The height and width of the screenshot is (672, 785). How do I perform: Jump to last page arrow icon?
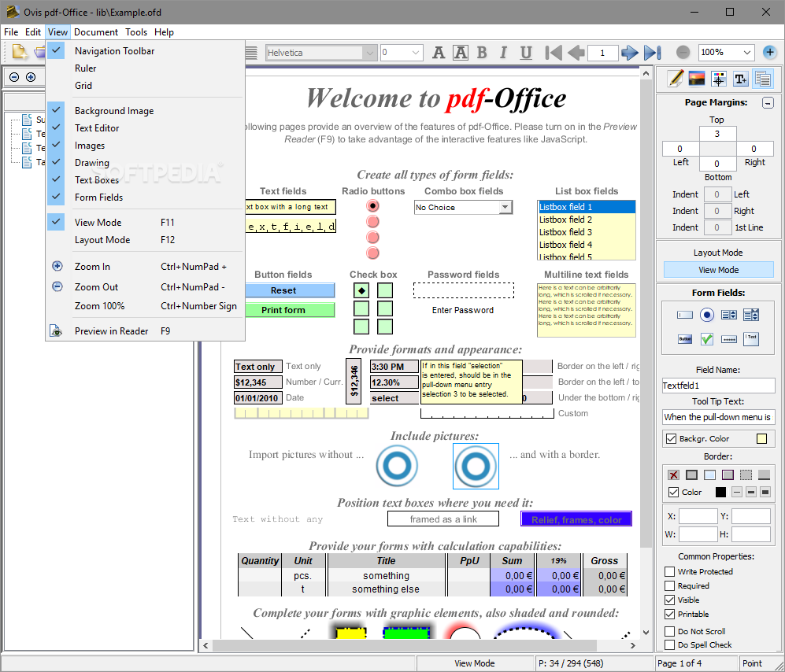pyautogui.click(x=653, y=52)
